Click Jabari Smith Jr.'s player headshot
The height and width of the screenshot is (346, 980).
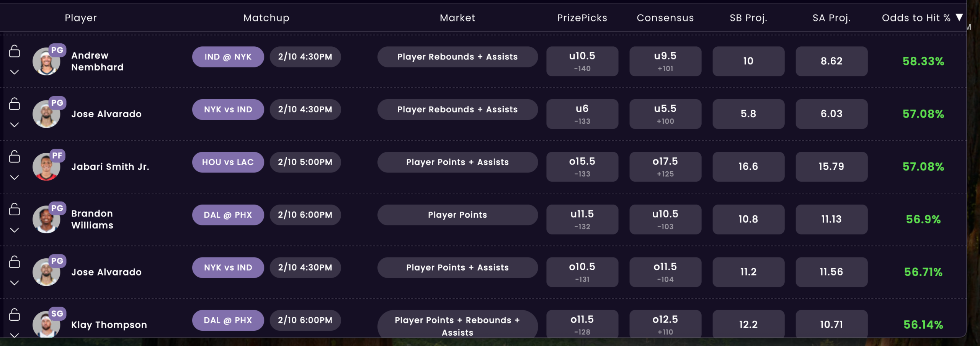[x=46, y=167]
